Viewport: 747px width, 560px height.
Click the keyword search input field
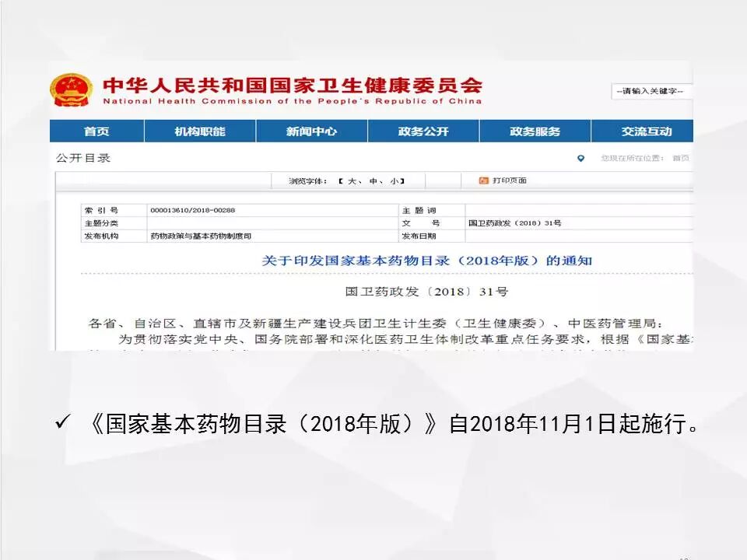tap(652, 91)
